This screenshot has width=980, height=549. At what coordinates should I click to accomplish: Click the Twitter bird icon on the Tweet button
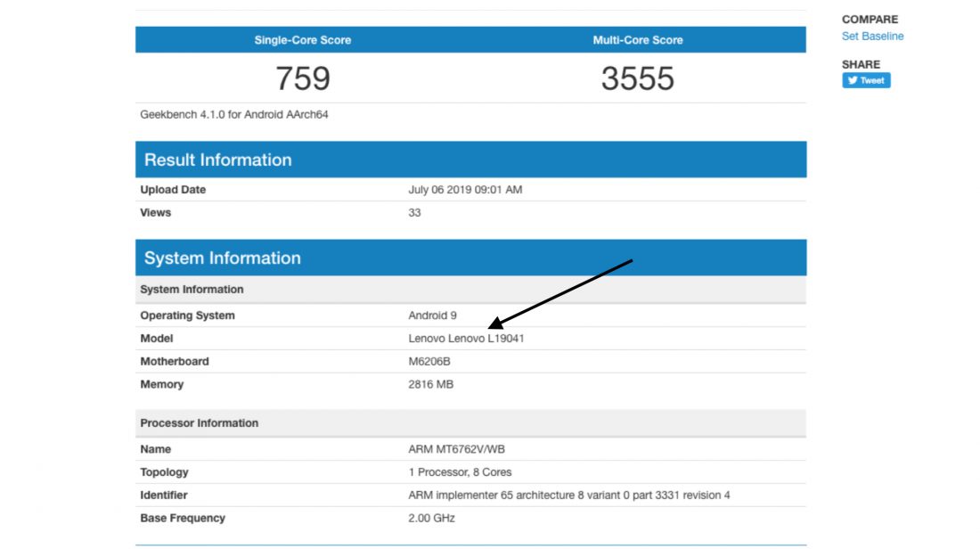tap(853, 80)
